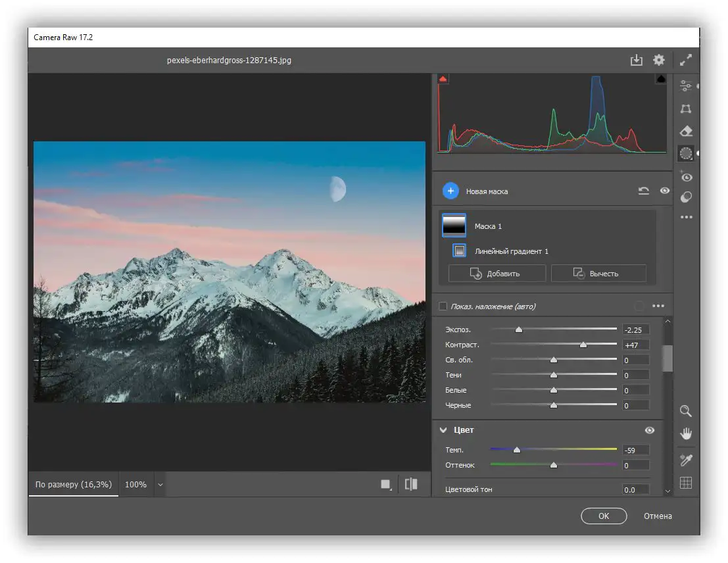Select the Crop and geometry tool
The image size is (728, 563).
click(x=686, y=109)
